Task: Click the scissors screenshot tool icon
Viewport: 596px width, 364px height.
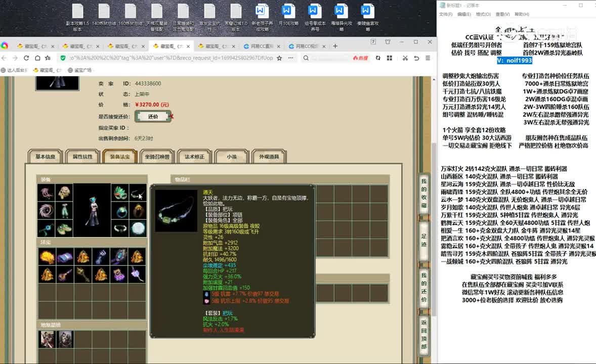Action: pyautogui.click(x=405, y=58)
